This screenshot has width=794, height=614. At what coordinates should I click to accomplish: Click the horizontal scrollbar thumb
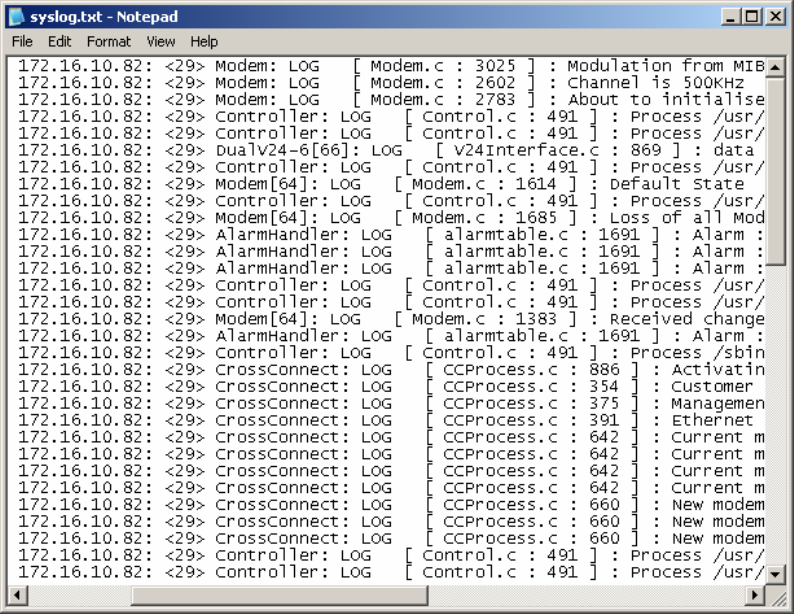click(280, 595)
